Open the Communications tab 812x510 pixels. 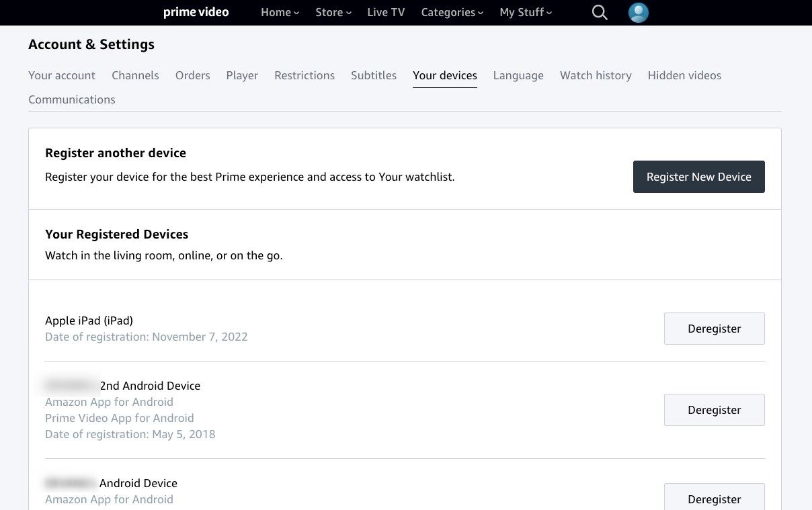click(x=72, y=99)
